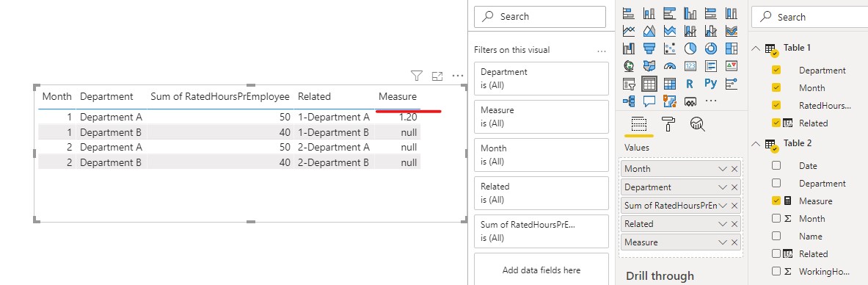Viewport: 868px width, 285px height.
Task: Open dropdown for Related in Values
Action: [722, 224]
